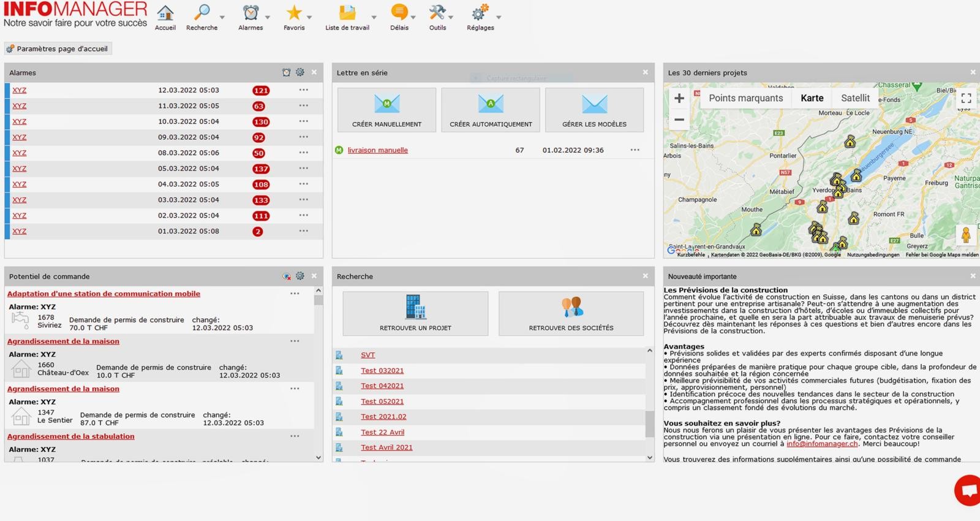Click Créer manuellement button

click(386, 110)
